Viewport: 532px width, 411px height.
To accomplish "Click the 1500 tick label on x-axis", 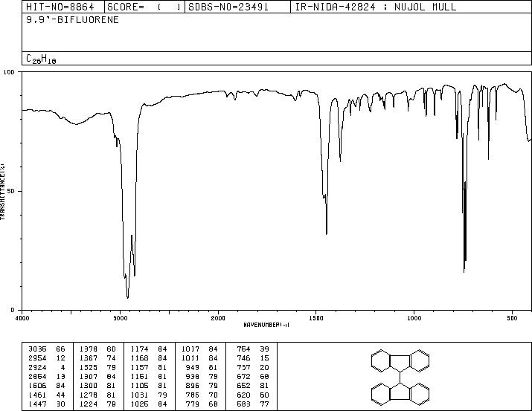I will click(316, 318).
